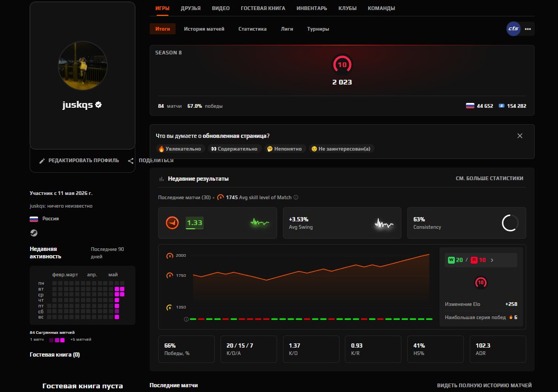Click the fire icon by win streak 6
This screenshot has height=392, width=558.
click(511, 317)
